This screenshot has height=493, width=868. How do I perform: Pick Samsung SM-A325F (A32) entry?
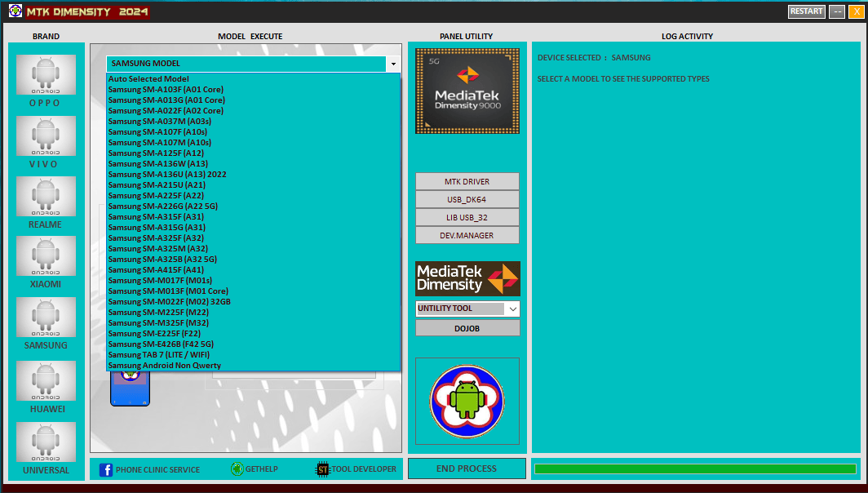253,238
